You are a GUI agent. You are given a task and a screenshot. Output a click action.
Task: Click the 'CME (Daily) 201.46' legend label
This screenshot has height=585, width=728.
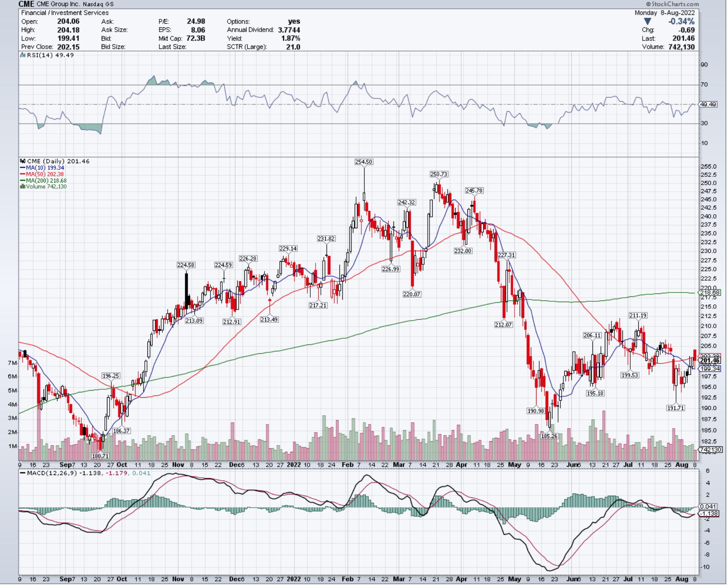click(x=58, y=161)
